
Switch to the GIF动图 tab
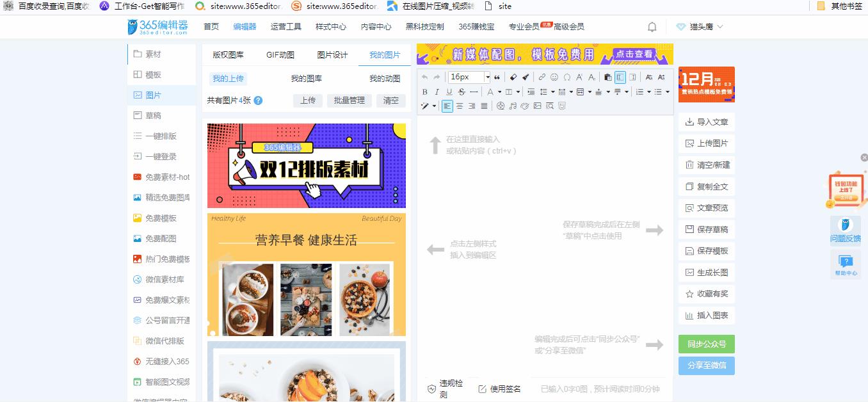(x=280, y=55)
